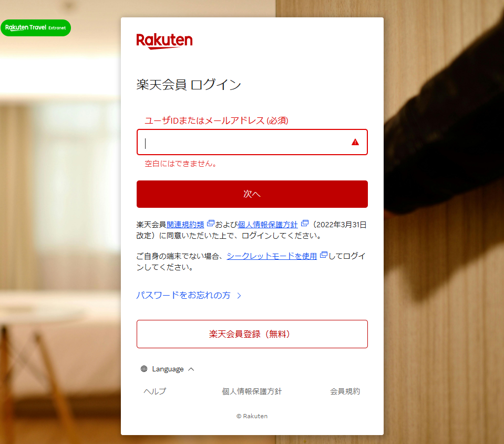Click the red warning triangle icon
The width and height of the screenshot is (504, 444).
[355, 142]
